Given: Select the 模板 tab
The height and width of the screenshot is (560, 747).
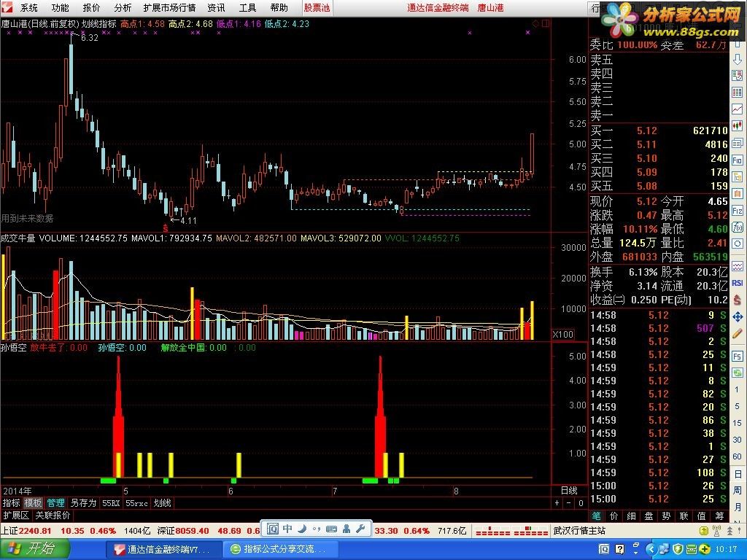Looking at the screenshot, I should pos(34,503).
